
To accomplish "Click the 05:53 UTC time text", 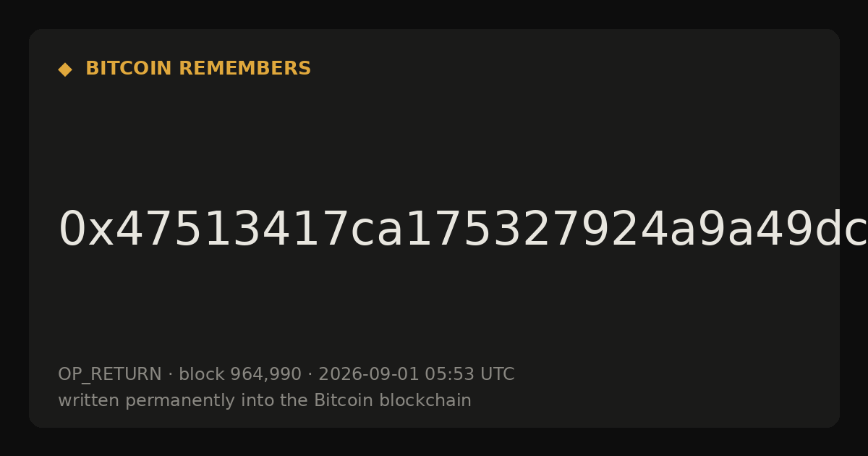I will [469, 375].
